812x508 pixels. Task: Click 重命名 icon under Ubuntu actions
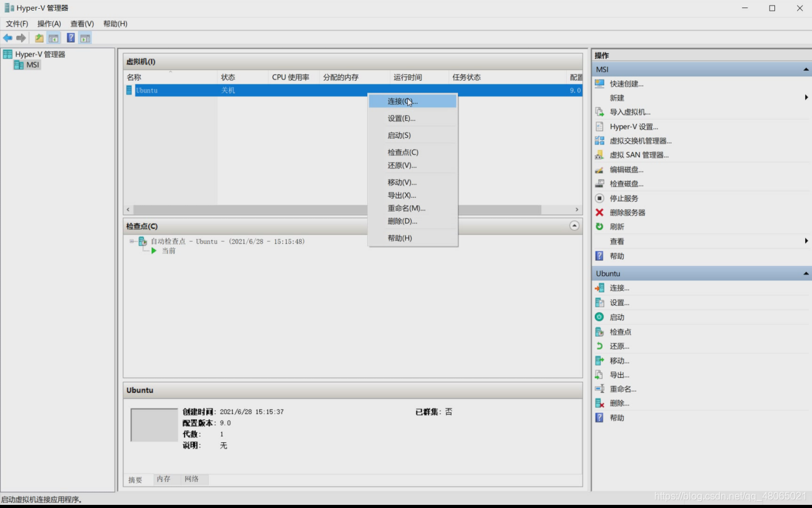[599, 389]
